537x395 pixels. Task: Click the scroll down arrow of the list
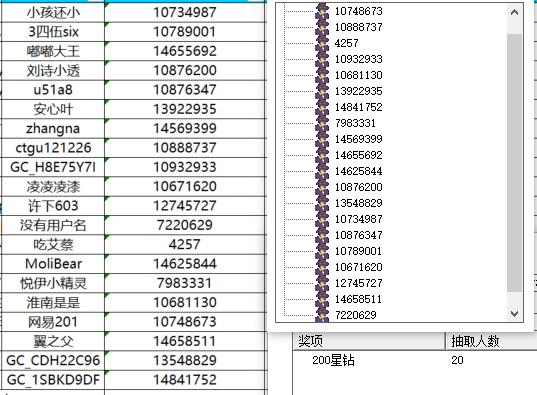click(x=514, y=313)
